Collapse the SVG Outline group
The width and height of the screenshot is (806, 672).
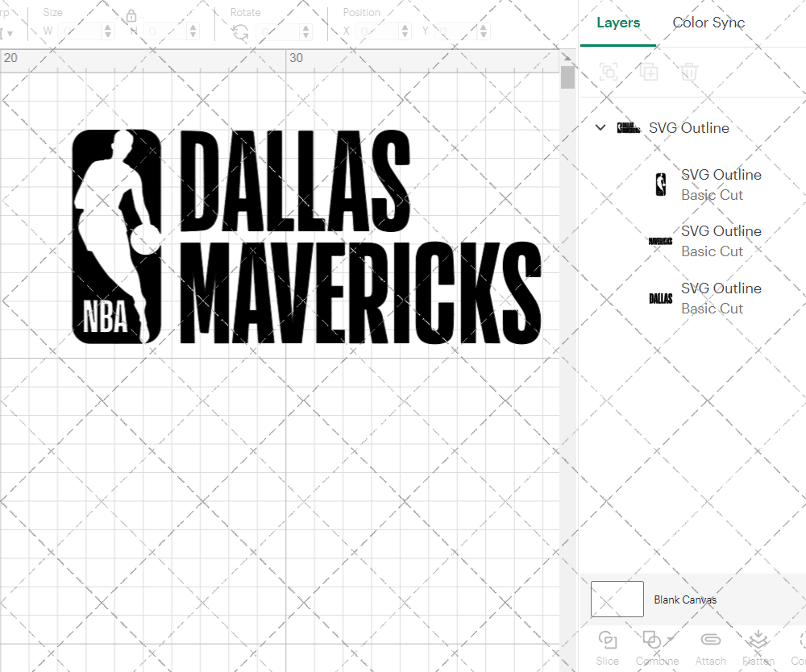point(600,127)
